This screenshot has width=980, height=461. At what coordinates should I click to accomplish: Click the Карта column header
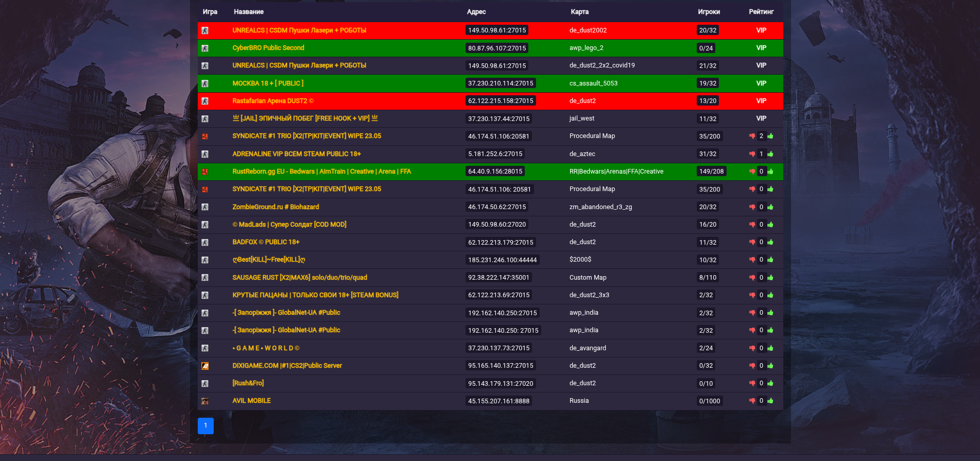[x=580, y=12]
